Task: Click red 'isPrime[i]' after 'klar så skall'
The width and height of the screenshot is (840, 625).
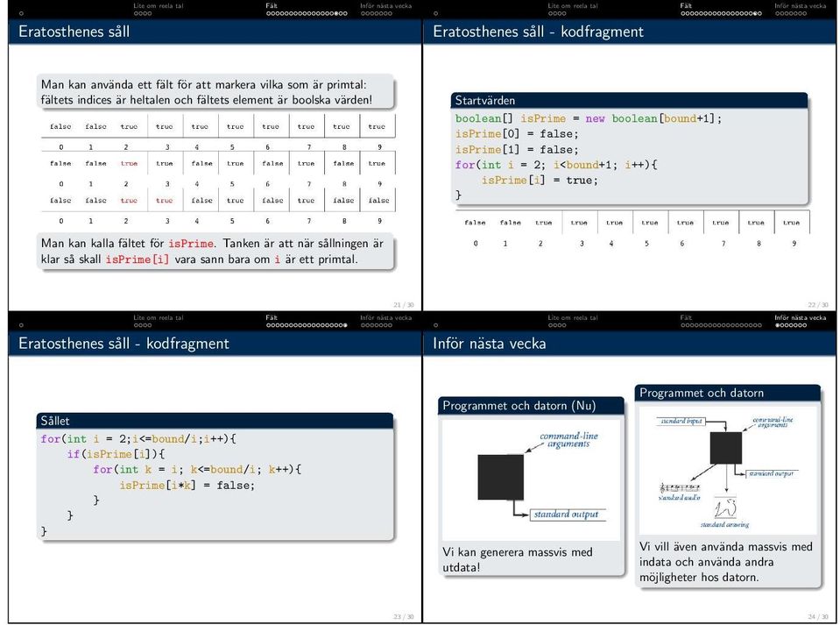Action: pos(138,259)
